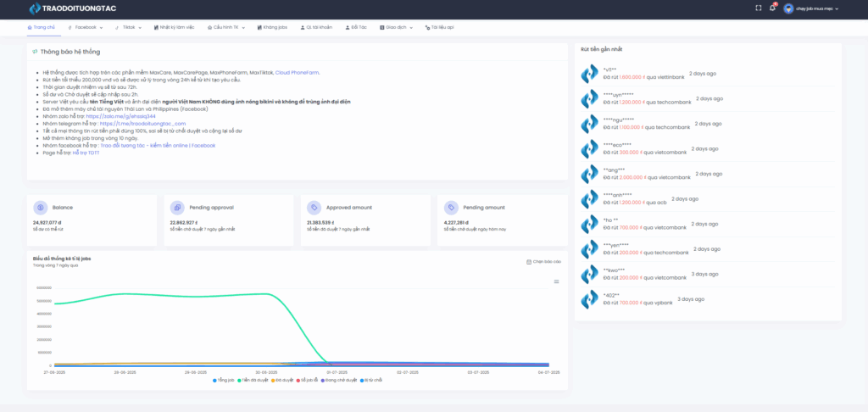Viewport: 868px width, 412px height.
Task: Open the notifications bell
Action: (773, 8)
